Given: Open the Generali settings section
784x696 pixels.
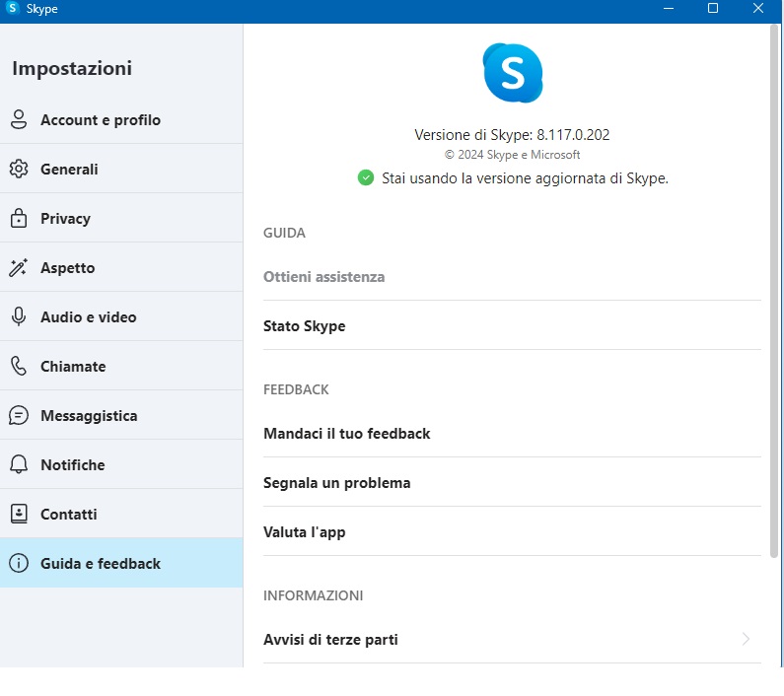Looking at the screenshot, I should pyautogui.click(x=121, y=169).
